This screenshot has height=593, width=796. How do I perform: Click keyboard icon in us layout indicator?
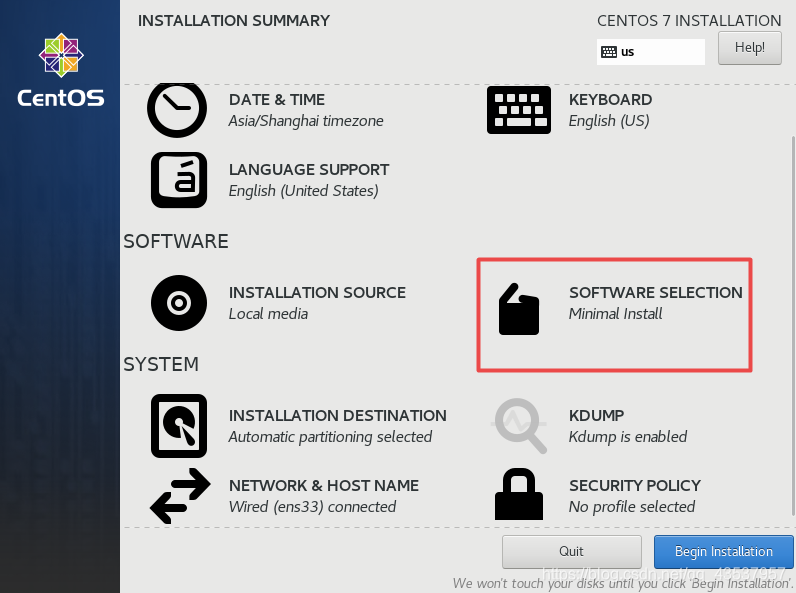609,52
